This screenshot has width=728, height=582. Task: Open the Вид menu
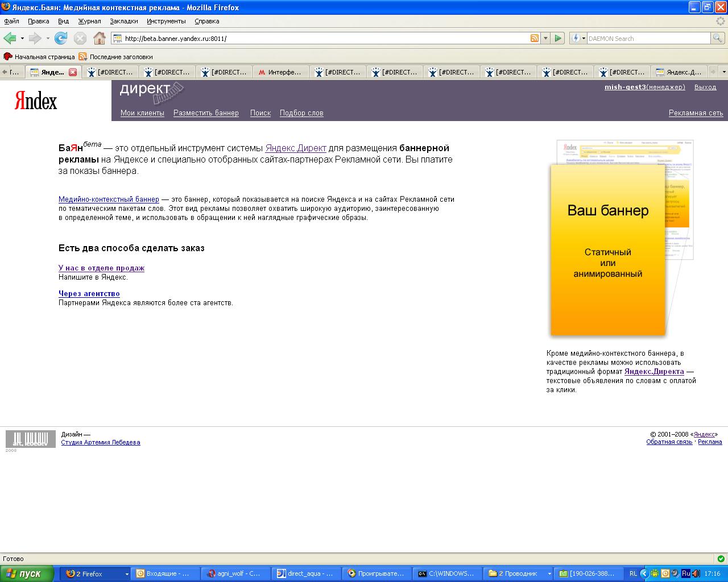[x=63, y=21]
